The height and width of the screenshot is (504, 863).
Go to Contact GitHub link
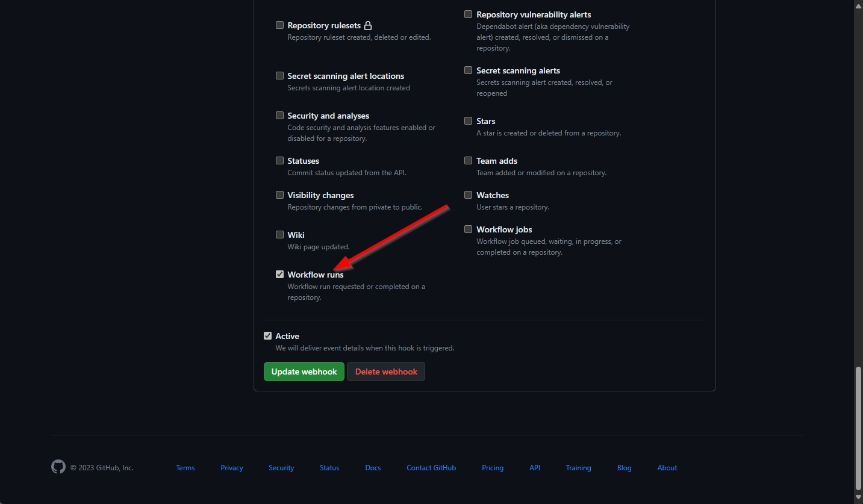coord(431,468)
